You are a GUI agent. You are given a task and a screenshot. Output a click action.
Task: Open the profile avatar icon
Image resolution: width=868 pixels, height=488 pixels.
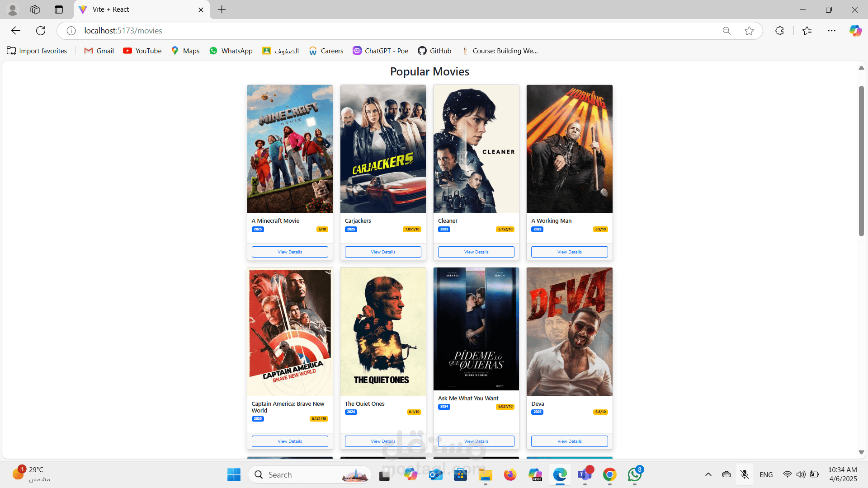13,9
